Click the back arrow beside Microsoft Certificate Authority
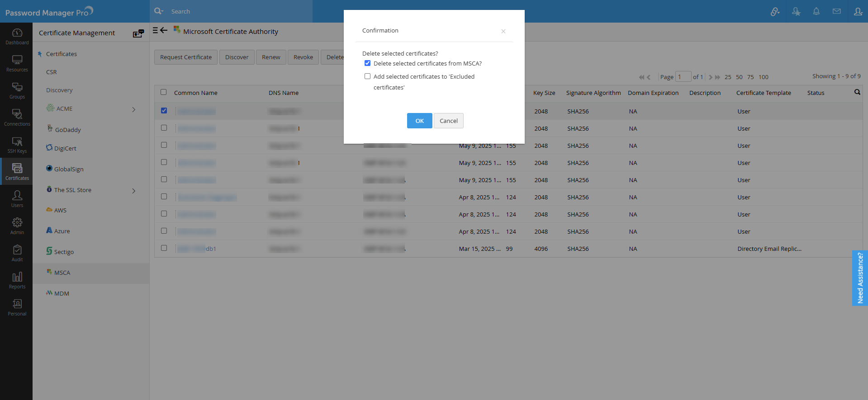The height and width of the screenshot is (400, 868). pos(164,30)
